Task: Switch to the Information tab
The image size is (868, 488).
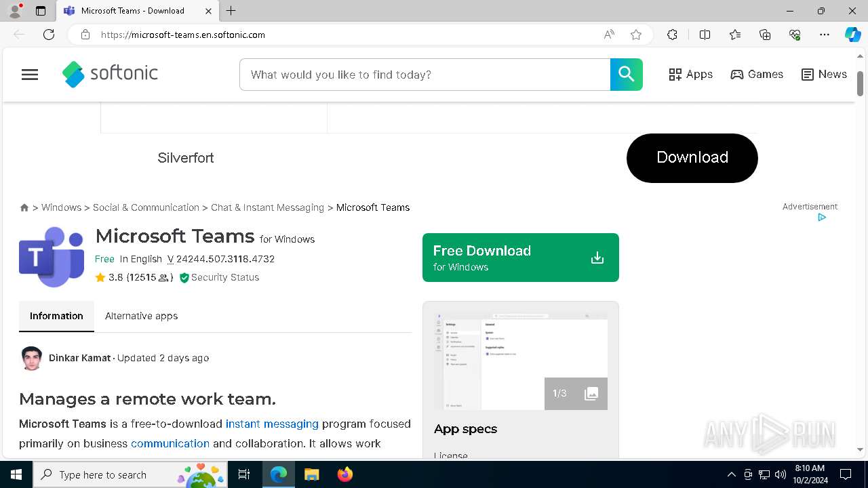Action: click(56, 316)
